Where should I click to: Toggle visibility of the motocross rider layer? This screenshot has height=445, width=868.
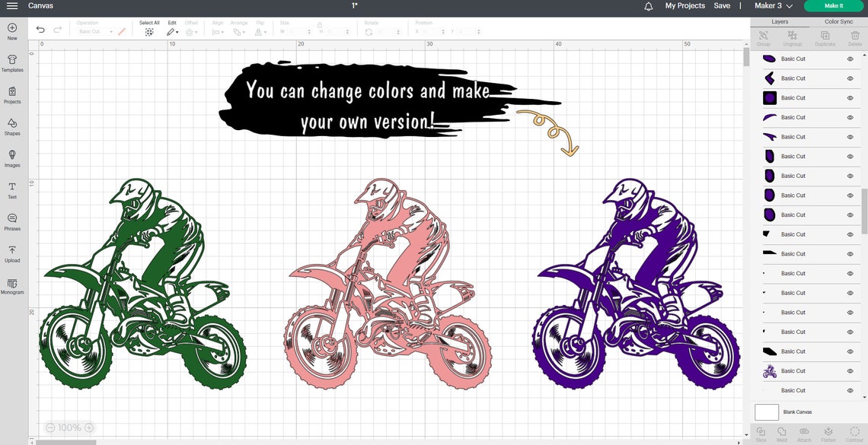click(850, 370)
